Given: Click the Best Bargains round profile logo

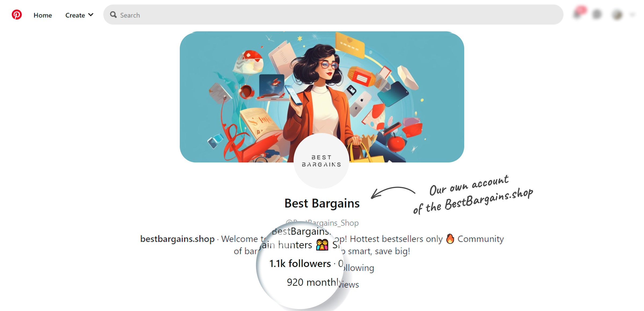Looking at the screenshot, I should pyautogui.click(x=321, y=161).
